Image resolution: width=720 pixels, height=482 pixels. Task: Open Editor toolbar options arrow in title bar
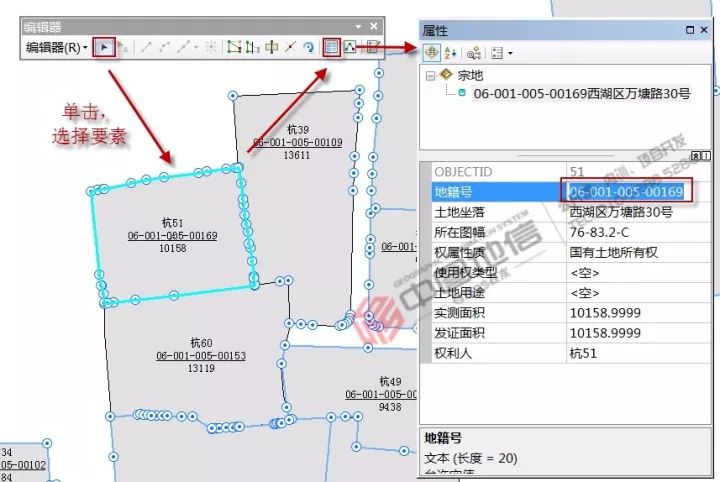359,27
